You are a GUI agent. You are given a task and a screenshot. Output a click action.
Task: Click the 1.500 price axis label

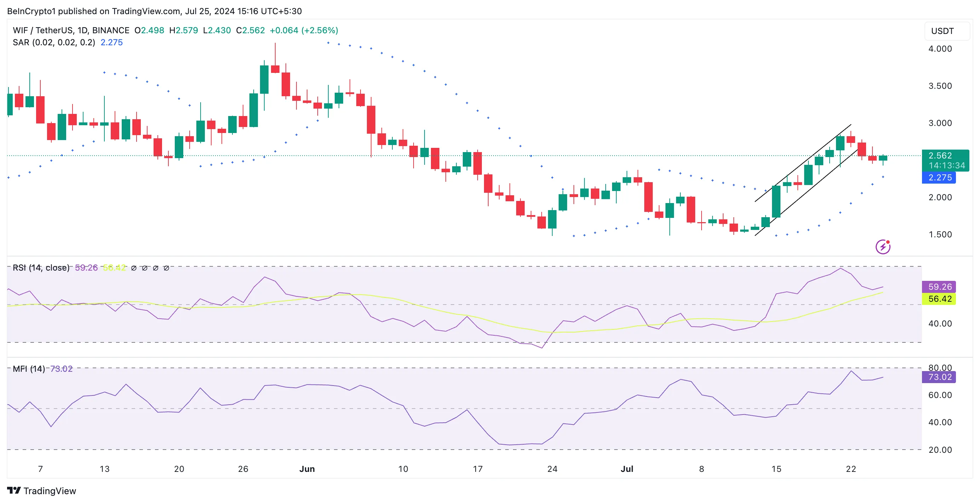940,235
